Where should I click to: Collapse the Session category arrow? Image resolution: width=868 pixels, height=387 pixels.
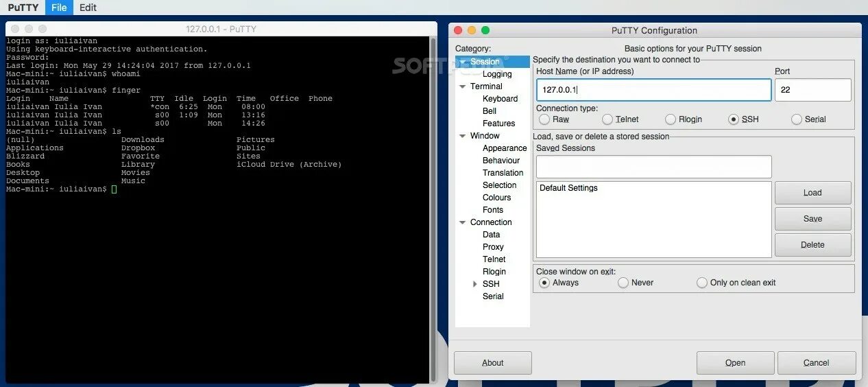click(463, 62)
